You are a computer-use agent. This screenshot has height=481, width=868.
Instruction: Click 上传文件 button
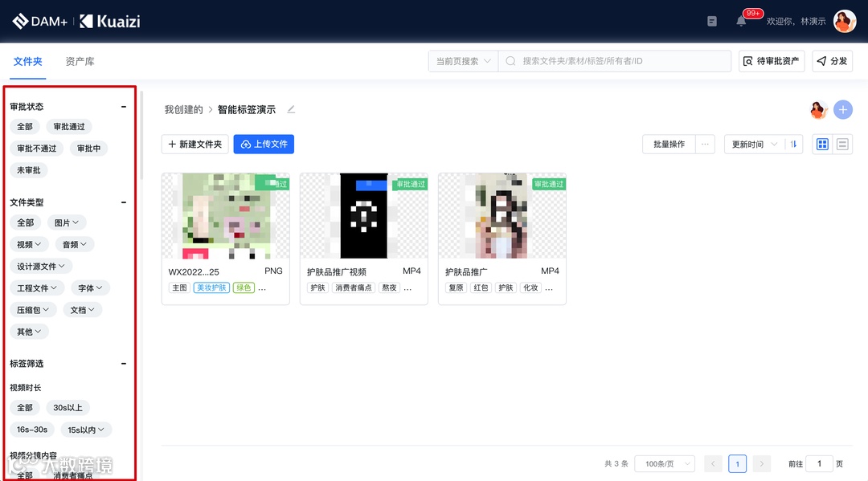tap(264, 145)
